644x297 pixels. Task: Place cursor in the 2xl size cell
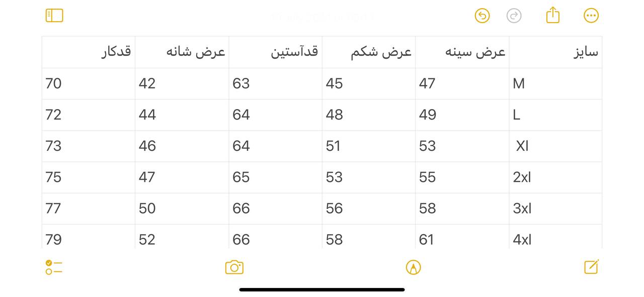pos(555,177)
